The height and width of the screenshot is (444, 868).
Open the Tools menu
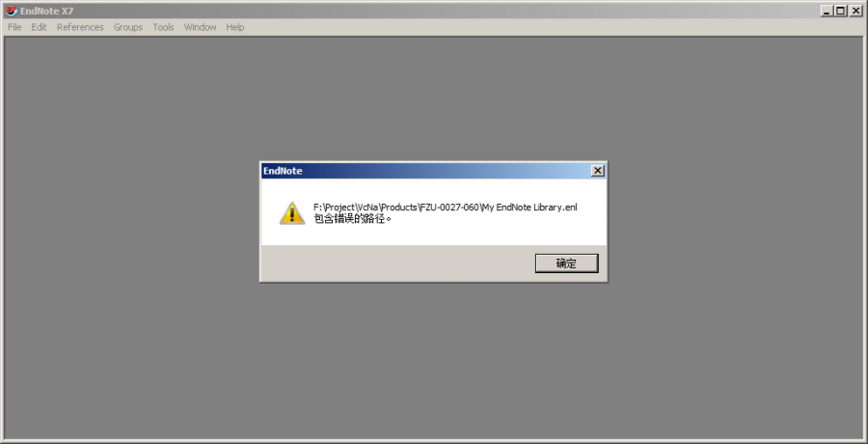(x=163, y=27)
